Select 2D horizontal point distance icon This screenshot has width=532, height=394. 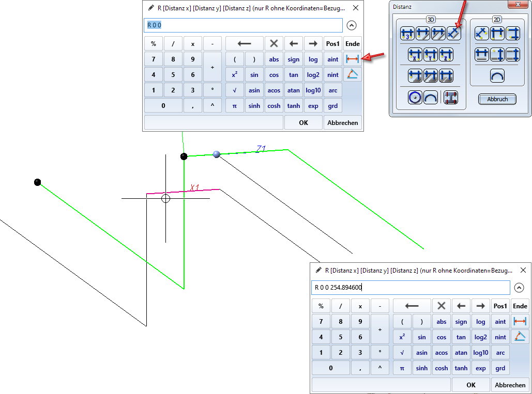coord(497,34)
